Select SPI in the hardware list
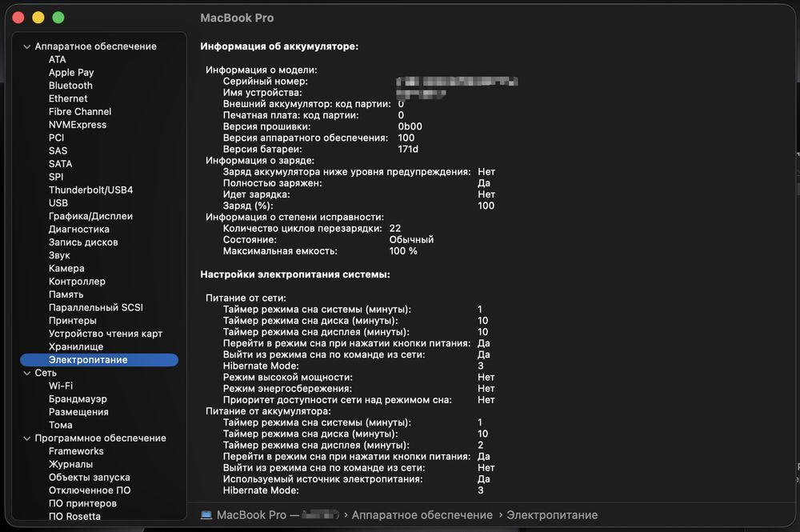The width and height of the screenshot is (800, 532). pos(56,177)
